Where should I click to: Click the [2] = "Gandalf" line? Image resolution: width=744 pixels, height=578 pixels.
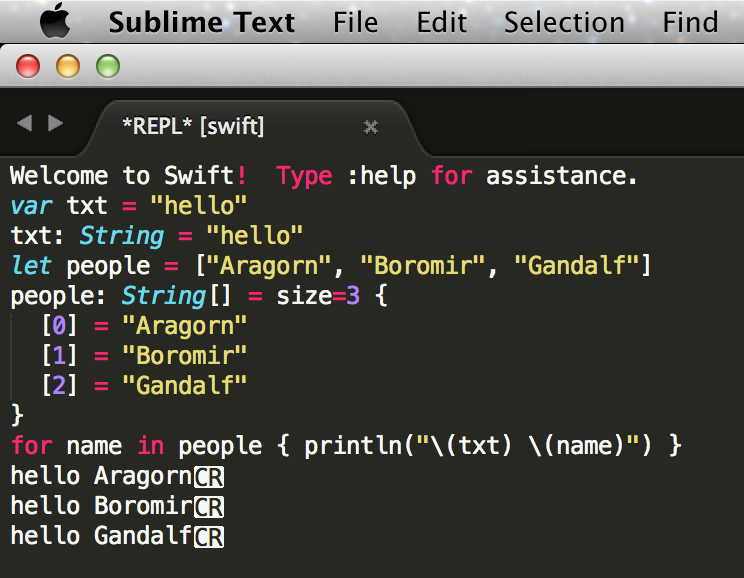(x=144, y=386)
